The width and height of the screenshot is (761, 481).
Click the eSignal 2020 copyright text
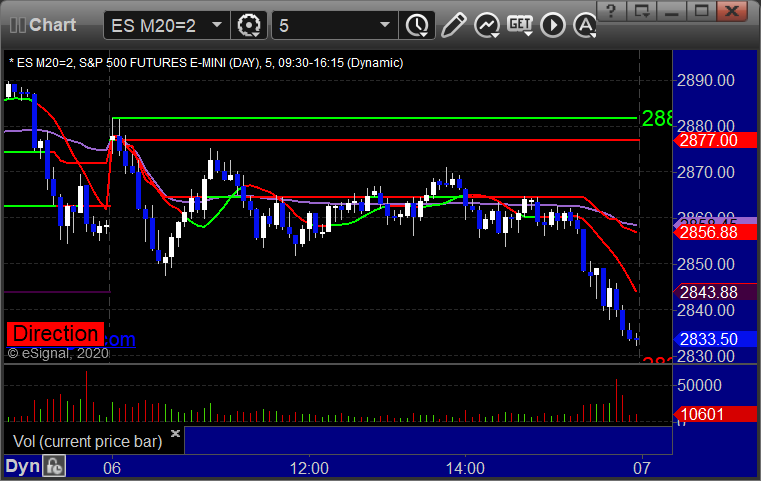(x=58, y=353)
